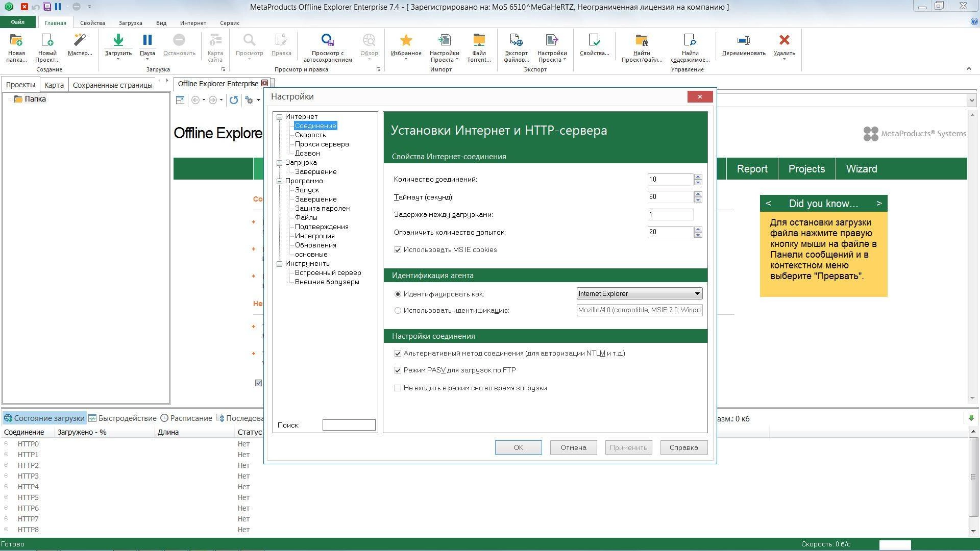Show next Did you know tip
The width and height of the screenshot is (980, 551).
pos(879,203)
